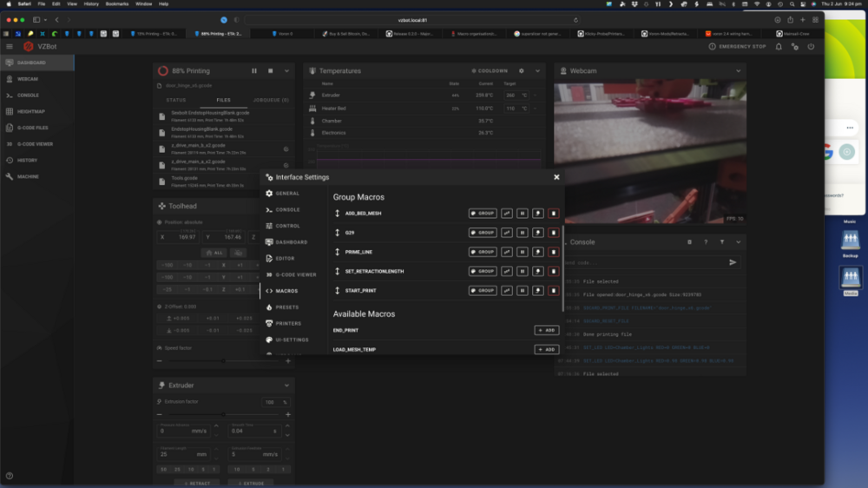
Task: Click the Emergency Stop button
Action: (737, 47)
